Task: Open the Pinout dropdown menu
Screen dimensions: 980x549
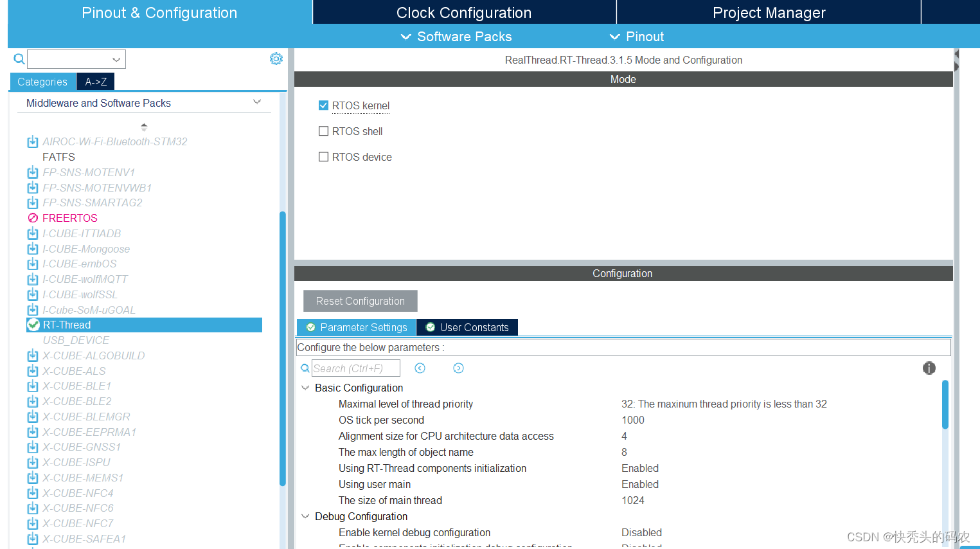Action: click(636, 37)
